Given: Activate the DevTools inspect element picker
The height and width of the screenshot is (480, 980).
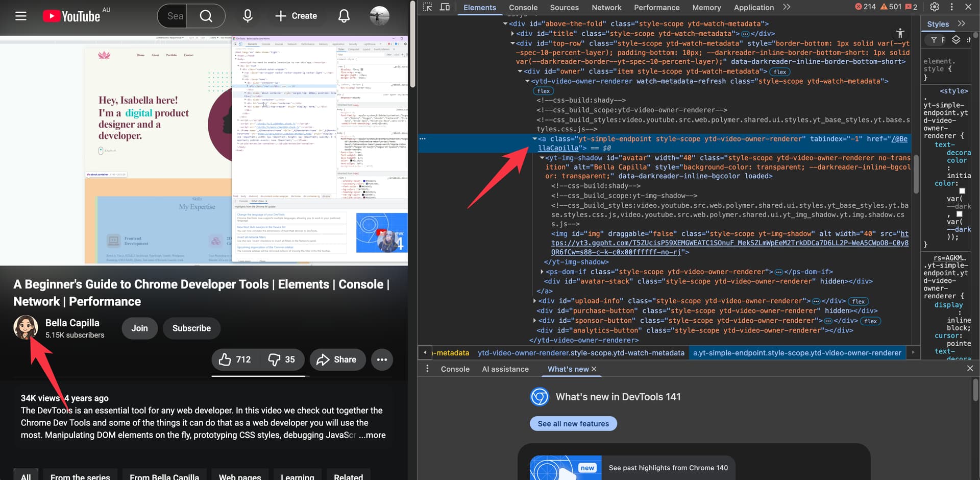Looking at the screenshot, I should pyautogui.click(x=428, y=7).
